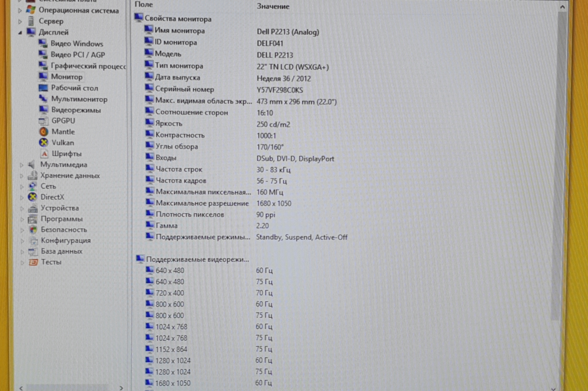Image resolution: width=588 pixels, height=391 pixels.
Task: Open the Mantle icon
Action: click(x=43, y=131)
